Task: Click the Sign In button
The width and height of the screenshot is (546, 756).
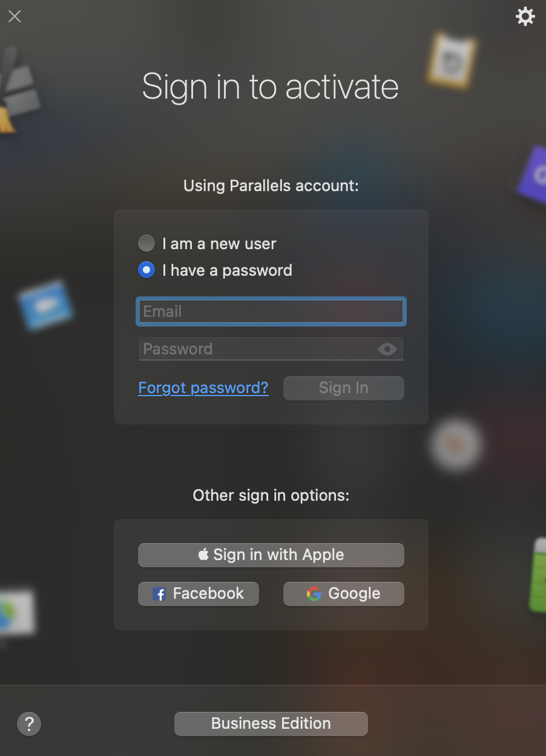Action: (x=344, y=388)
